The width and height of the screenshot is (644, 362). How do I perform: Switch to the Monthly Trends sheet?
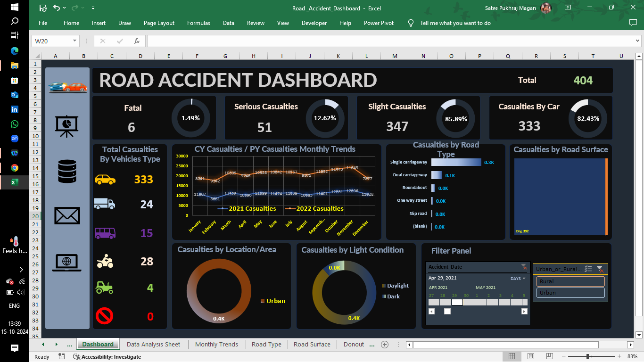(x=216, y=344)
